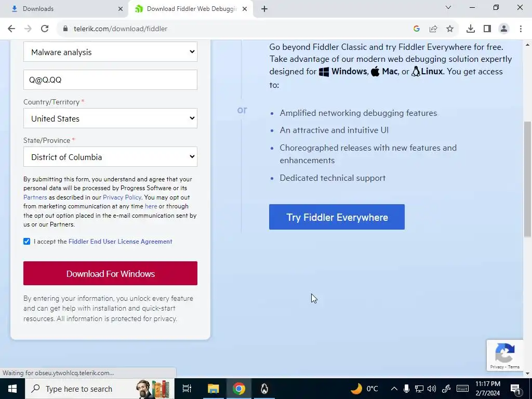Open the Chrome profile avatar
Viewport: 532px width, 399px height.
coord(504,29)
